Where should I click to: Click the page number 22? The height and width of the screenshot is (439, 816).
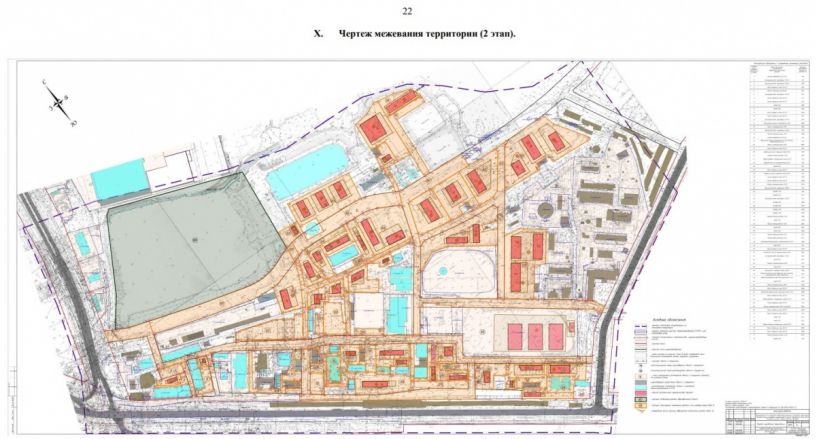[x=406, y=11]
